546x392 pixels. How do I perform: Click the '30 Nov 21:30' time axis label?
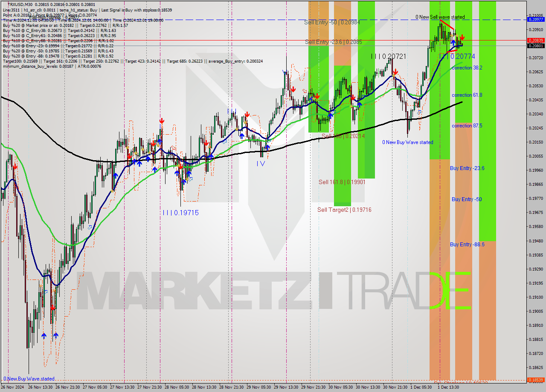(x=395, y=387)
